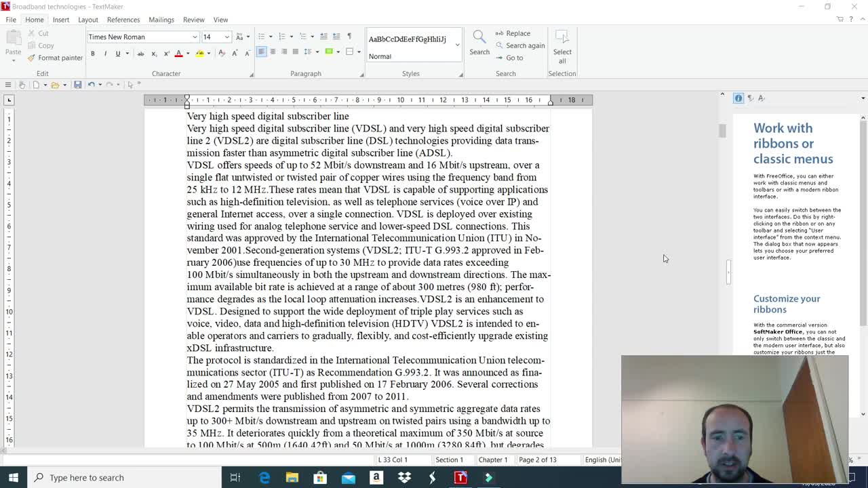Open a file using the folder icon
The width and height of the screenshot is (868, 488).
click(55, 85)
